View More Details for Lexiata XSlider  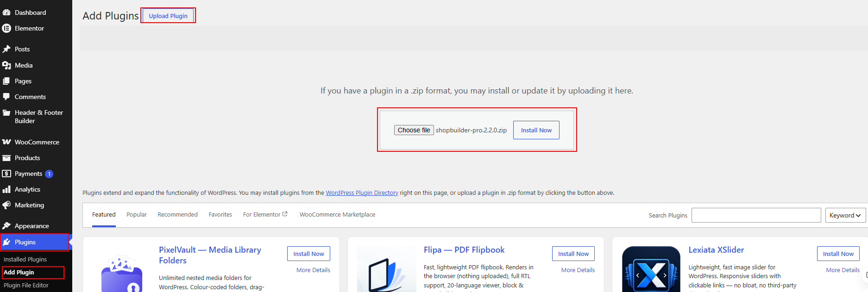click(843, 270)
